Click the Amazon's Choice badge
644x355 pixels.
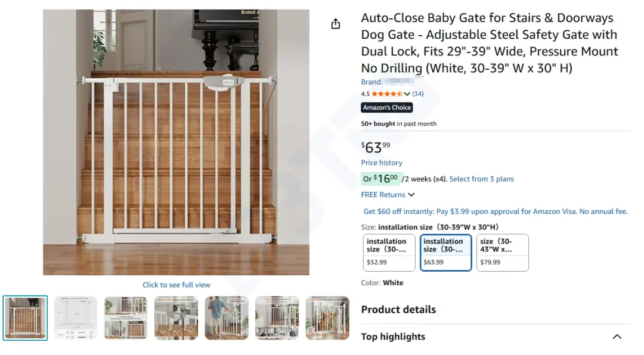pos(387,108)
